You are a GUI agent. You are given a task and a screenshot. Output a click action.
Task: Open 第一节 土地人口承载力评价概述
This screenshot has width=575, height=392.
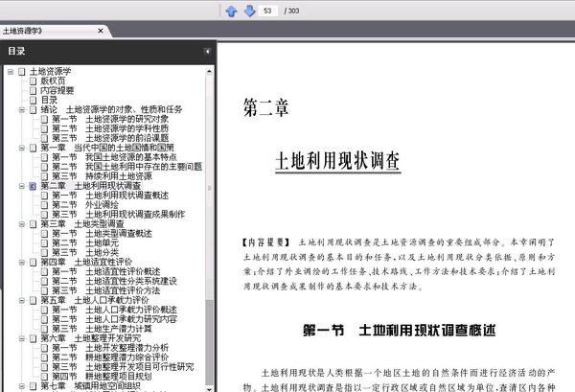pyautogui.click(x=114, y=310)
